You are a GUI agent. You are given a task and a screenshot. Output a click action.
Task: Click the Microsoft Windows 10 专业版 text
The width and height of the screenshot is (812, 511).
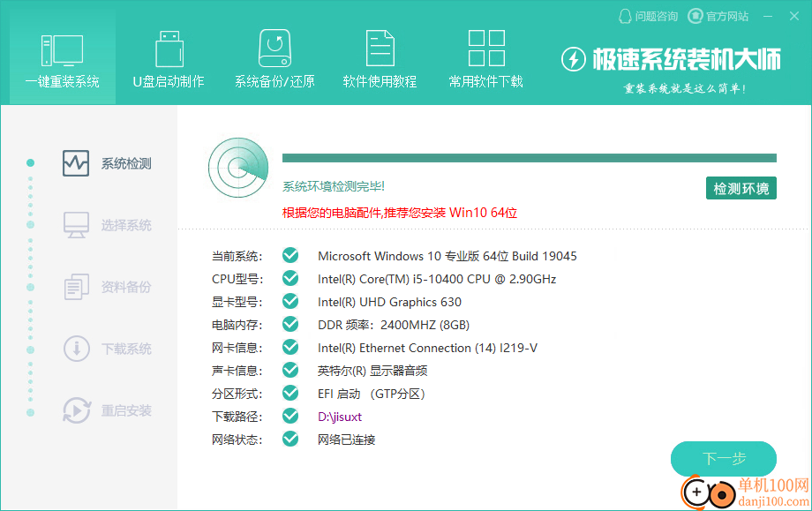coord(447,256)
